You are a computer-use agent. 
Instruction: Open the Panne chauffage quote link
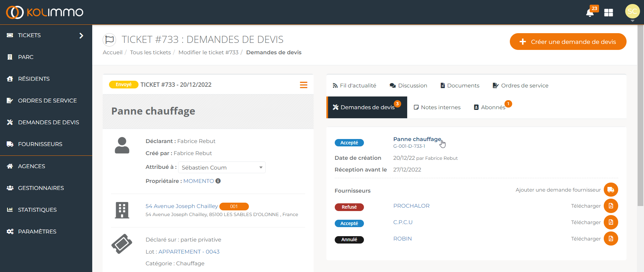click(417, 139)
